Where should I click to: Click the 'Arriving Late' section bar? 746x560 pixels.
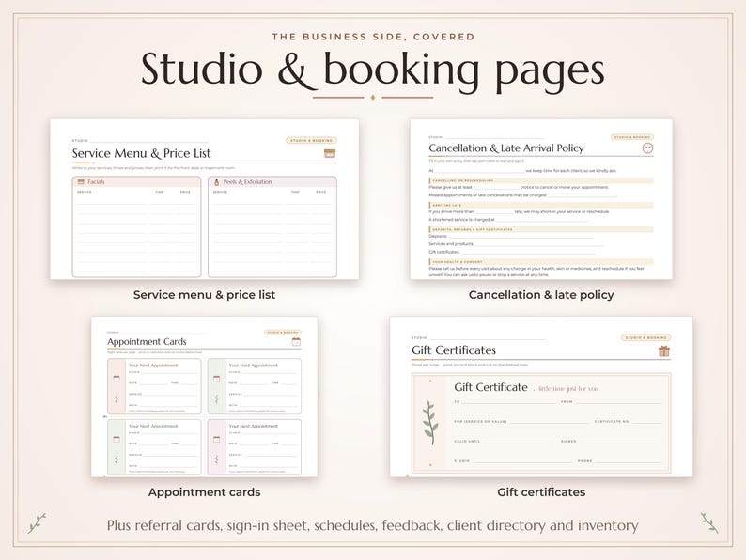(x=541, y=205)
